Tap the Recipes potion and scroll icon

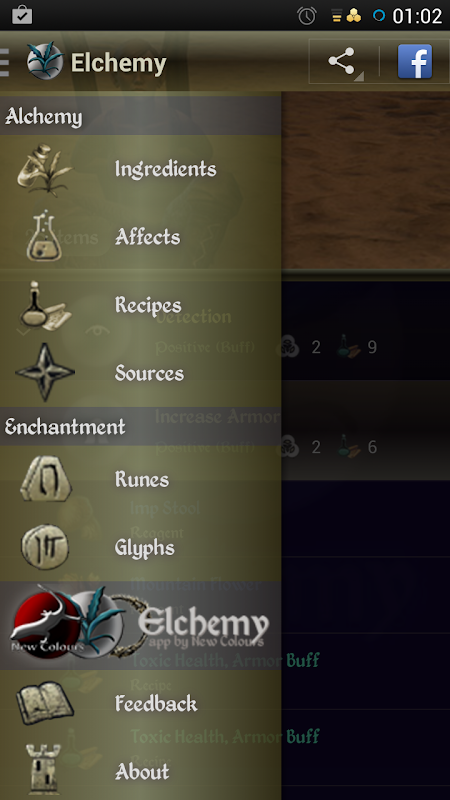(45, 305)
